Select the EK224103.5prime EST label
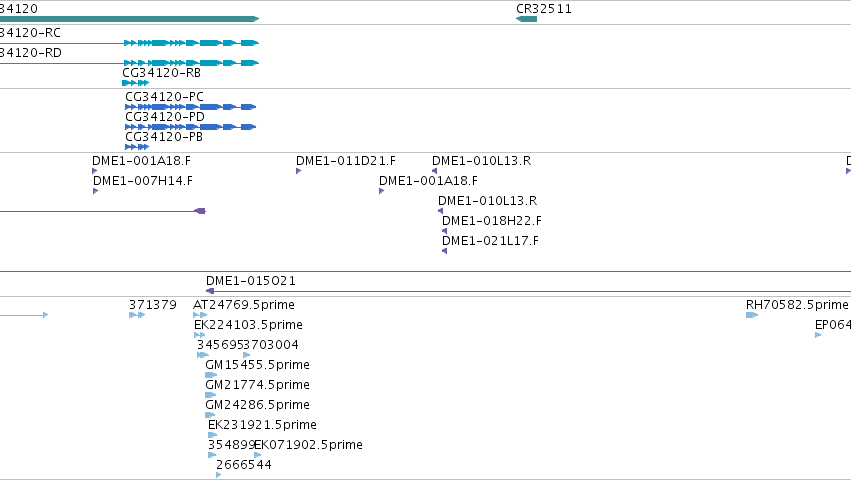This screenshot has width=851, height=480. click(249, 325)
